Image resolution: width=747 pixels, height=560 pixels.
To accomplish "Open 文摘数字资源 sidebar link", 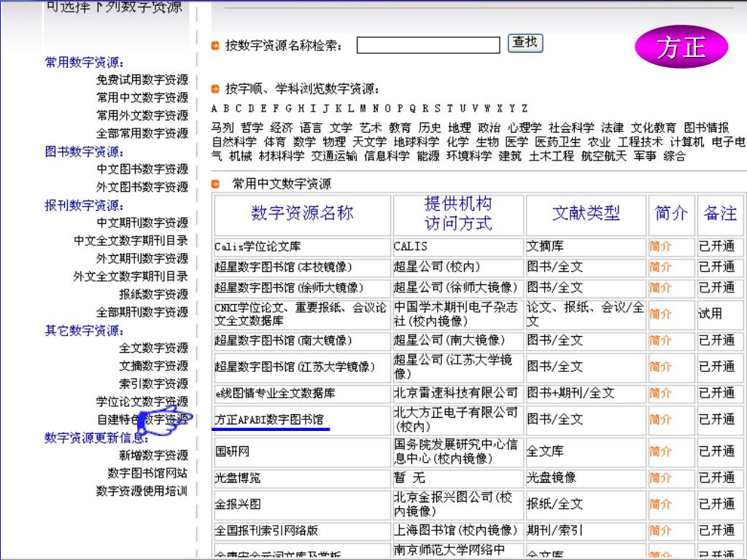I will pos(153,365).
